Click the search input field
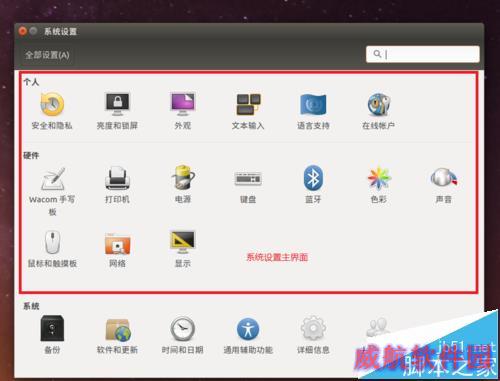The image size is (500, 381). [423, 54]
